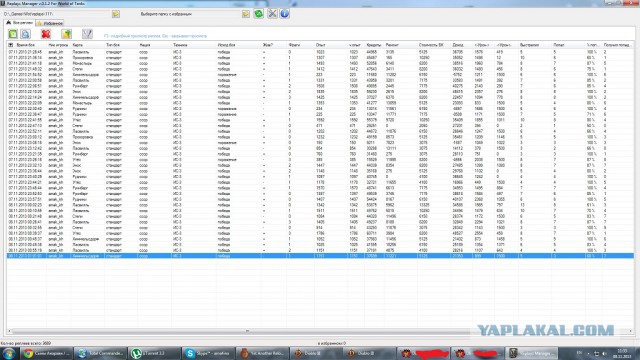Browse for the favorites folder
This screenshot has width=640, height=360.
click(x=246, y=14)
